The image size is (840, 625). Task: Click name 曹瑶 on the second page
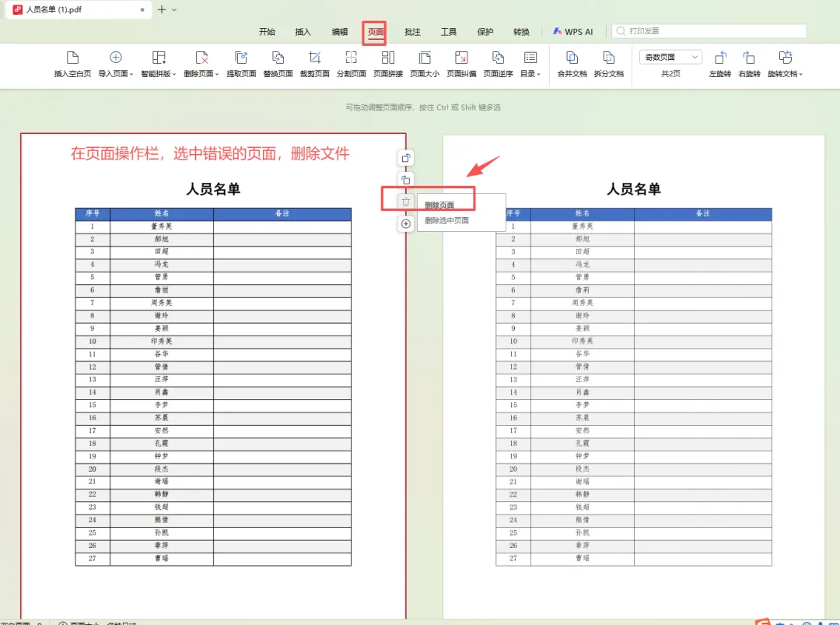[583, 559]
